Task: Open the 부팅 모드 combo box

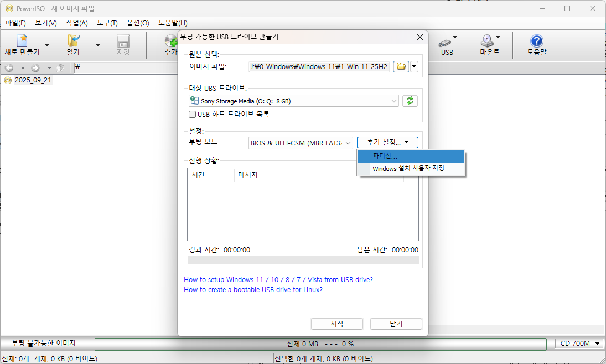Action: coord(301,143)
